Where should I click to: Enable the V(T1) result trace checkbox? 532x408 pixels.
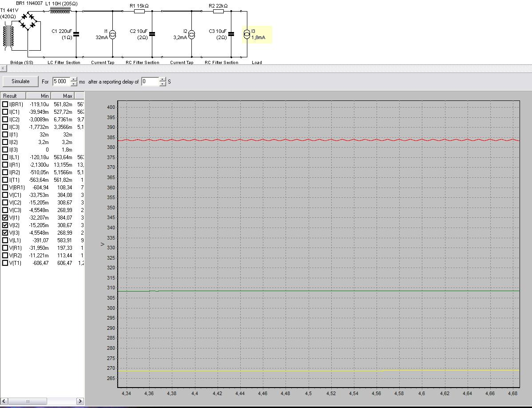tap(5, 263)
